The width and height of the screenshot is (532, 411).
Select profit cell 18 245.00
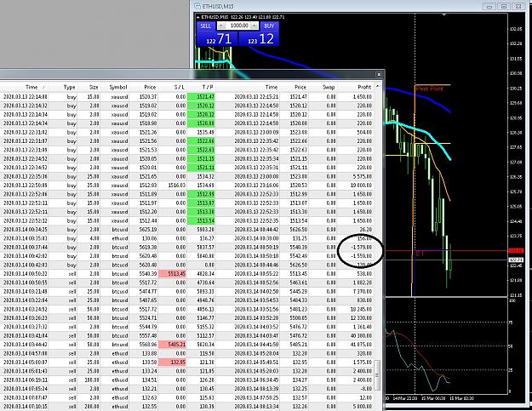pyautogui.click(x=361, y=309)
